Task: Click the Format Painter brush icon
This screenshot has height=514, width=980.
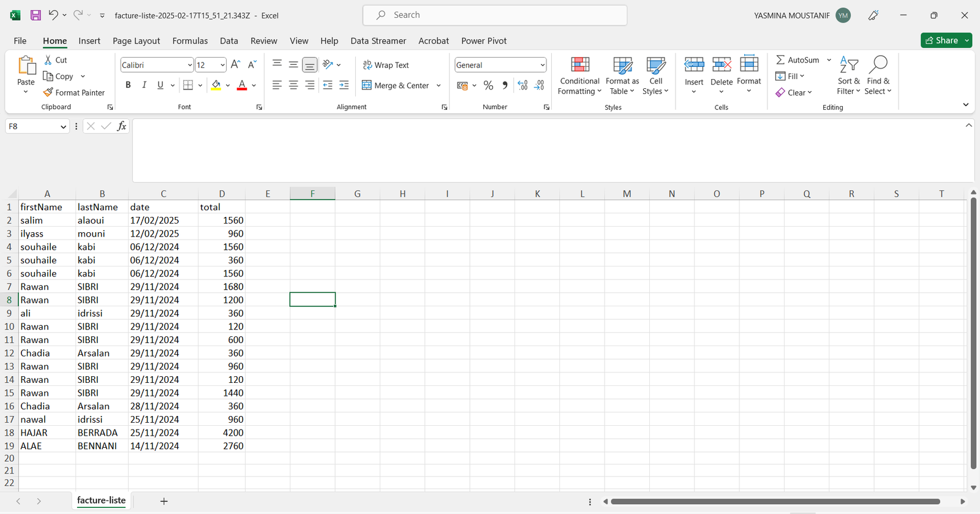Action: point(48,93)
